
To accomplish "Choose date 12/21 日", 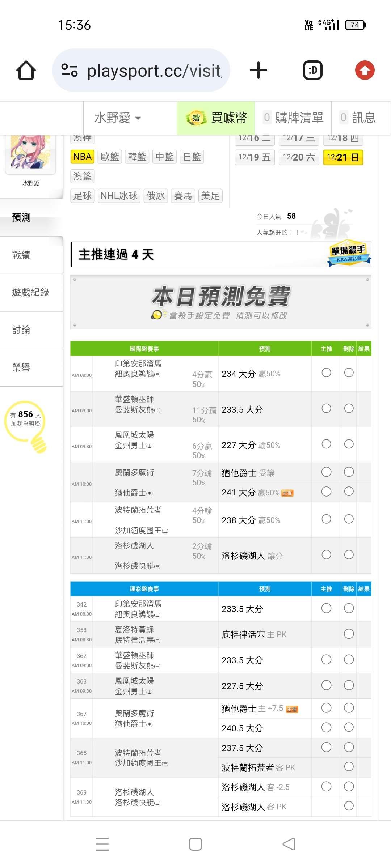I will [343, 157].
